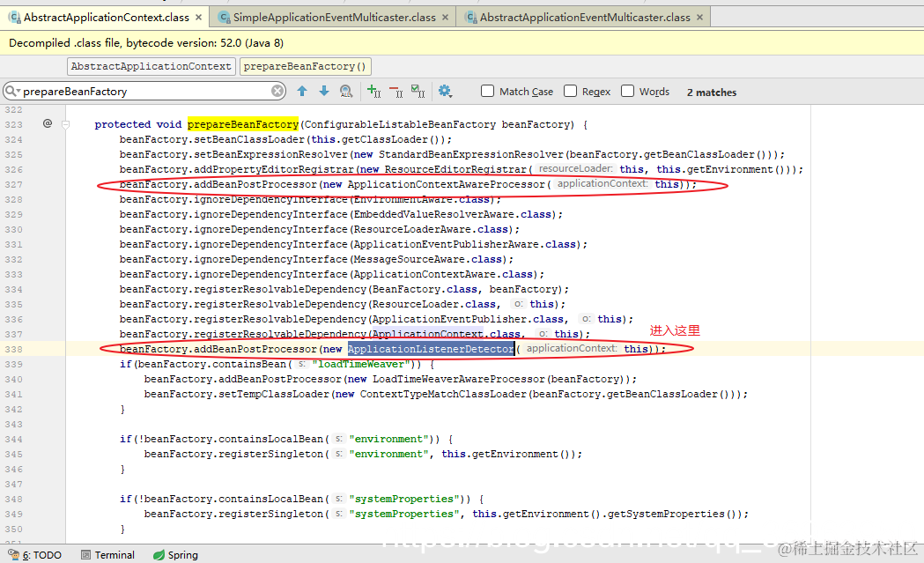
Task: Click EmbeddedValueResolverAware.class on line 329
Action: point(453,215)
